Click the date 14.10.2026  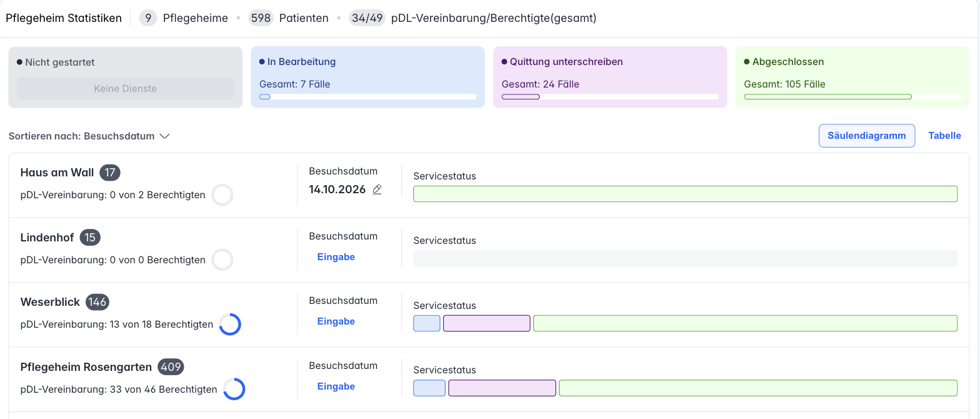[x=337, y=189]
